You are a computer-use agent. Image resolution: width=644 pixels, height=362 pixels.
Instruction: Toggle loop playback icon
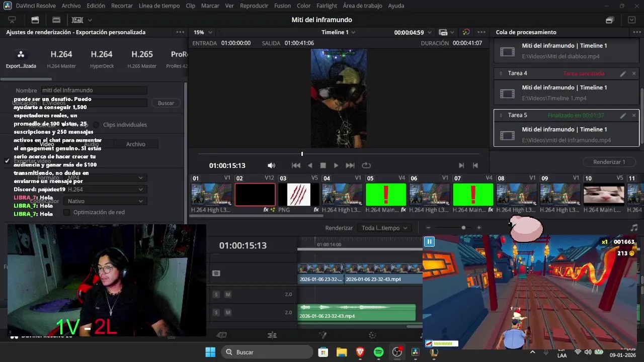pos(366,165)
